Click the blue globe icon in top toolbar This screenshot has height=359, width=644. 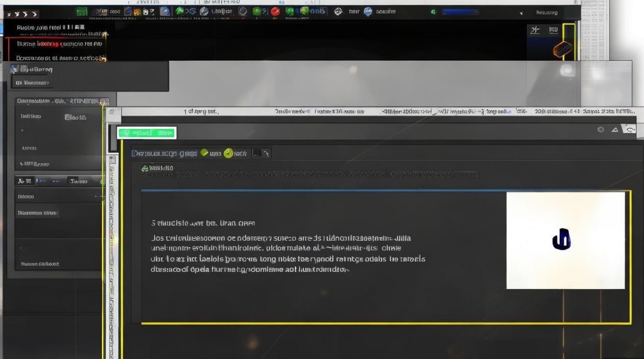tap(368, 11)
